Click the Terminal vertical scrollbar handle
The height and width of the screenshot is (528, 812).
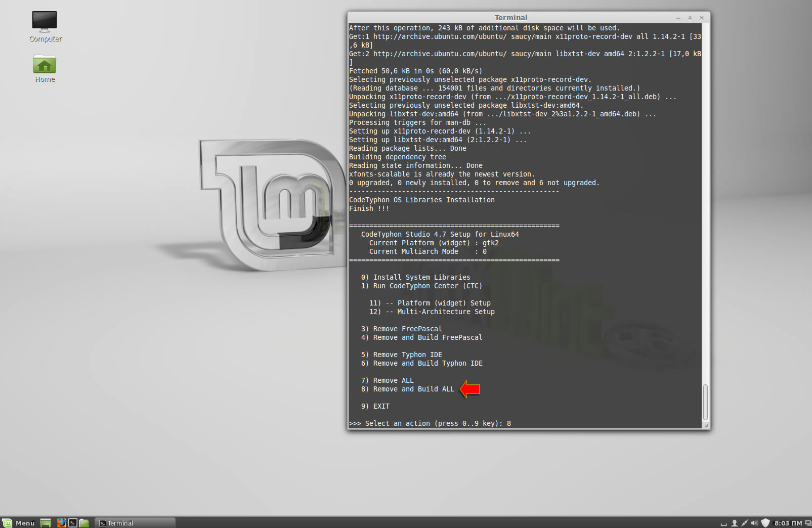pyautogui.click(x=705, y=402)
